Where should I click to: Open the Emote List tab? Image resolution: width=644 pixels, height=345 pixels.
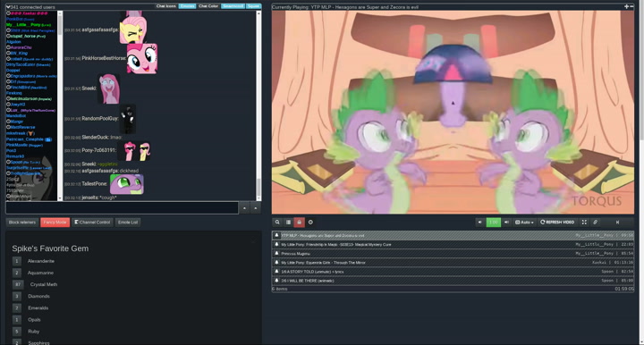click(x=128, y=222)
